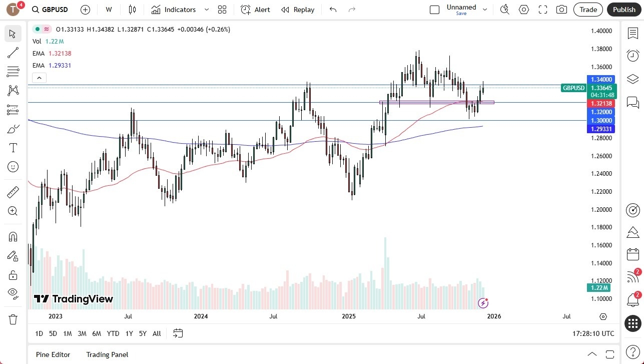Click the Publish button
Viewport: 644px width, 364px height.
623,10
